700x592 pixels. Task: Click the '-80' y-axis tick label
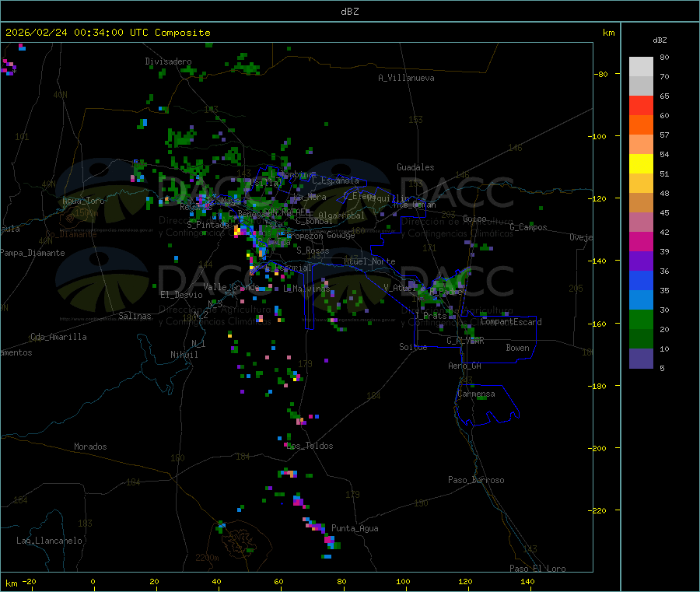(601, 74)
